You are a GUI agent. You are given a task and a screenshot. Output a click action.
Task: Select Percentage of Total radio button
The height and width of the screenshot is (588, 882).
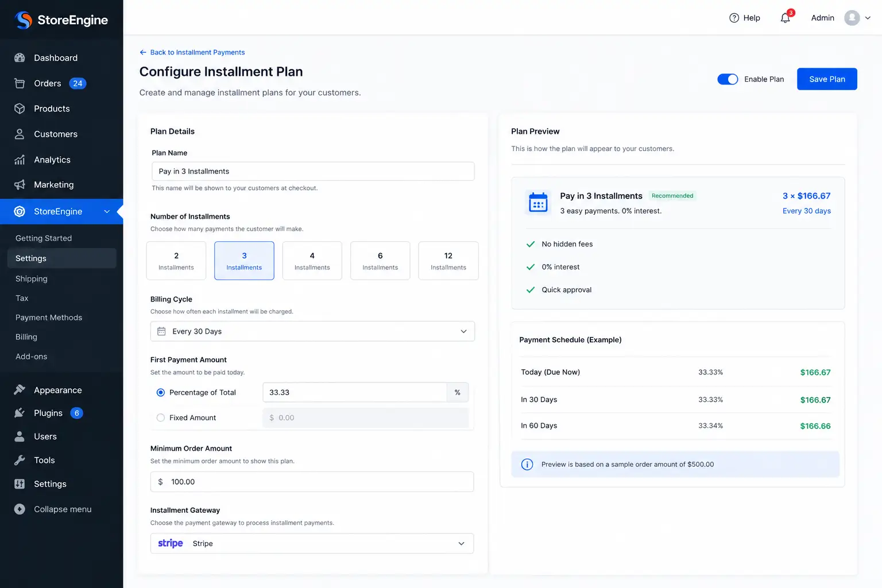[x=161, y=392]
